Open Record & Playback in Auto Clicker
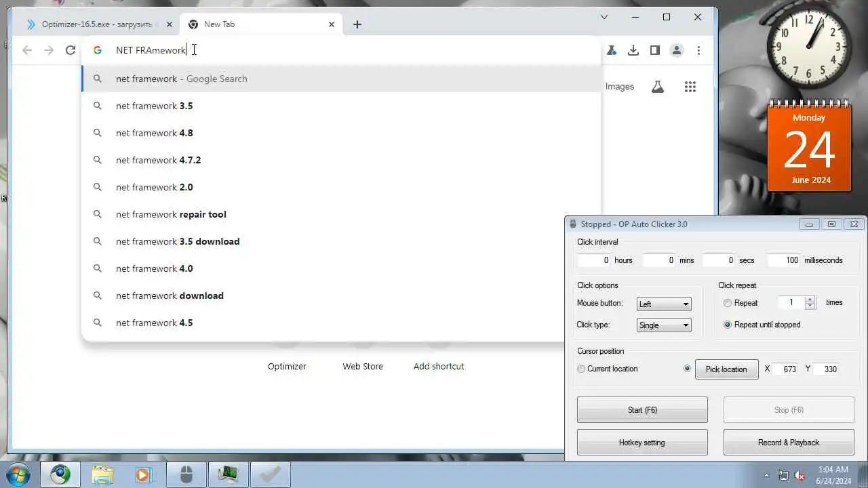868x488 pixels. point(789,443)
